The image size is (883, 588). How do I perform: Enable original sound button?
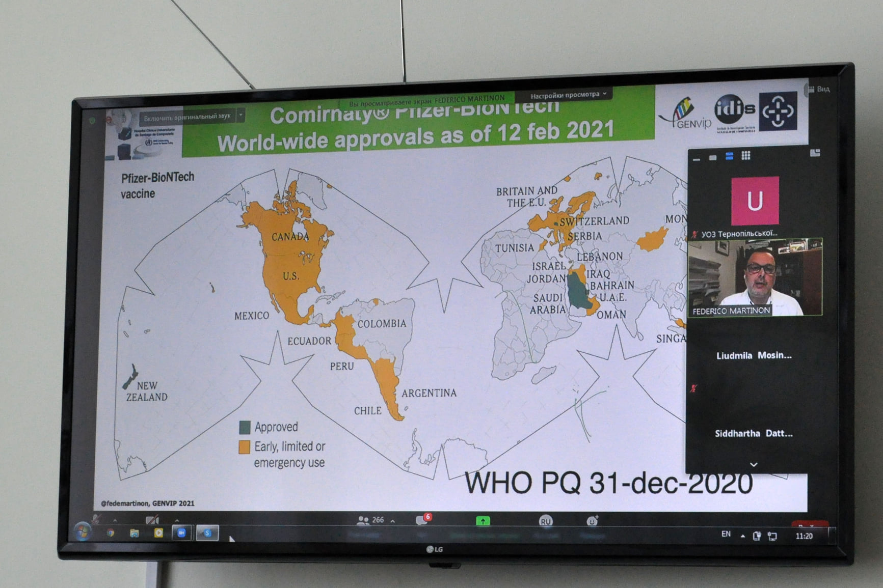187,117
